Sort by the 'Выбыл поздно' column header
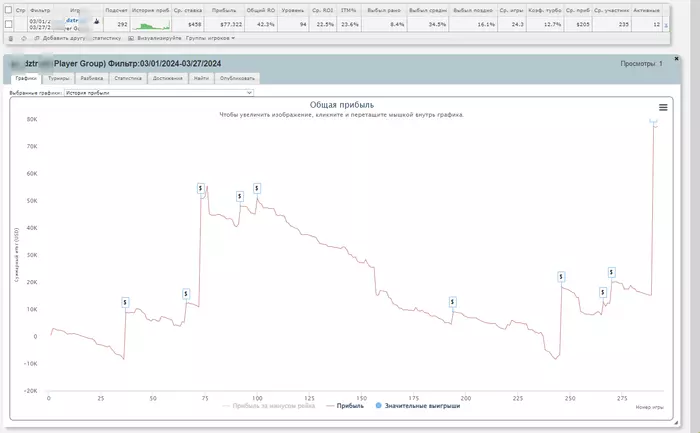Image resolution: width=700 pixels, height=433 pixels. [473, 10]
